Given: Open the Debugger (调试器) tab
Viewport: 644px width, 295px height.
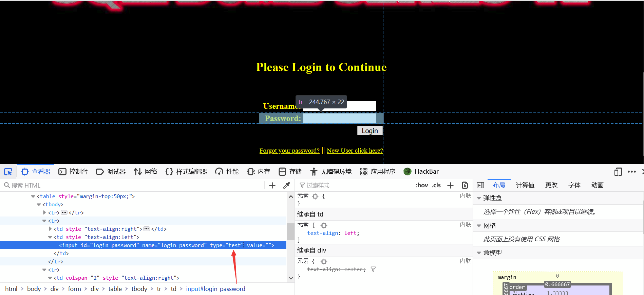Looking at the screenshot, I should click(x=111, y=172).
